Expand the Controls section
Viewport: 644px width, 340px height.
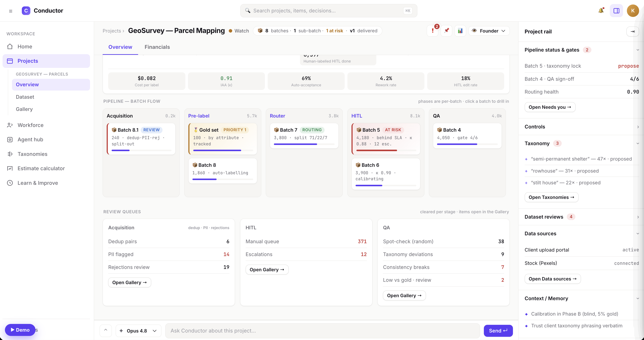(x=638, y=127)
